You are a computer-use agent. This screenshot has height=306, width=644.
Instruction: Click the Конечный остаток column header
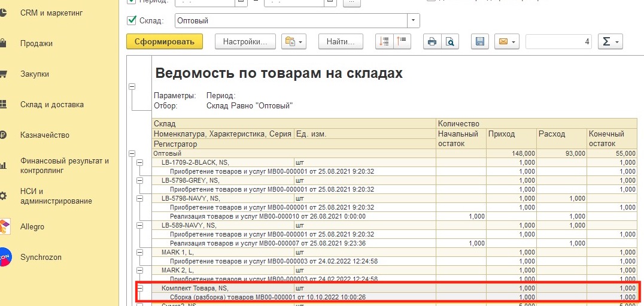click(612, 139)
